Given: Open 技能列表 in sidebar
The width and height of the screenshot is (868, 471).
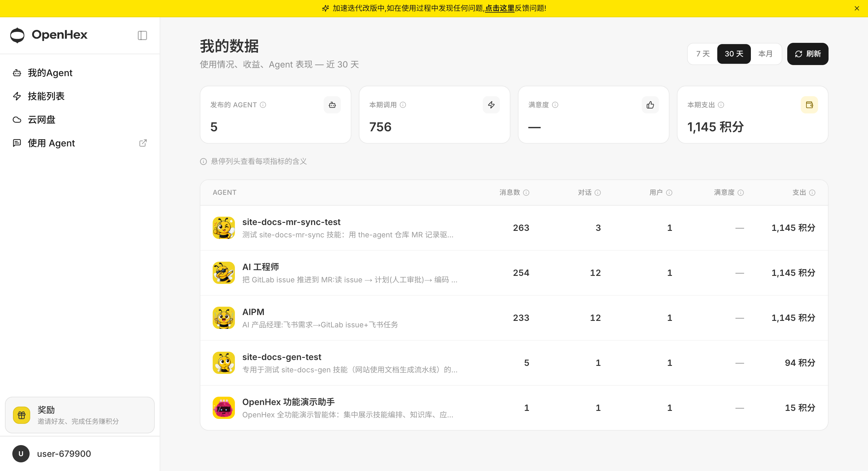Looking at the screenshot, I should pyautogui.click(x=80, y=96).
